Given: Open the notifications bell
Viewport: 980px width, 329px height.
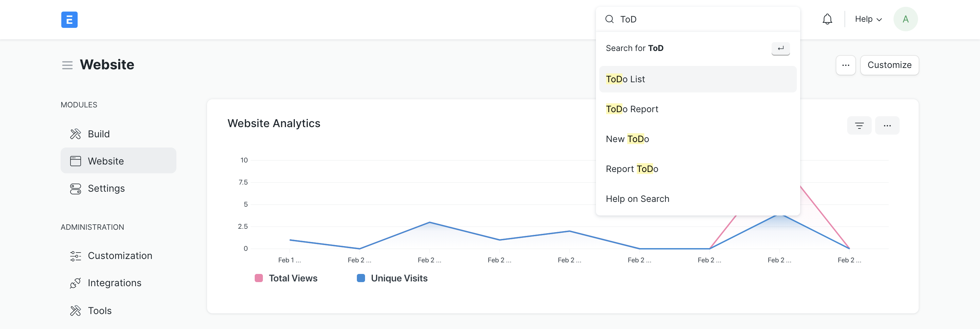Looking at the screenshot, I should 827,19.
